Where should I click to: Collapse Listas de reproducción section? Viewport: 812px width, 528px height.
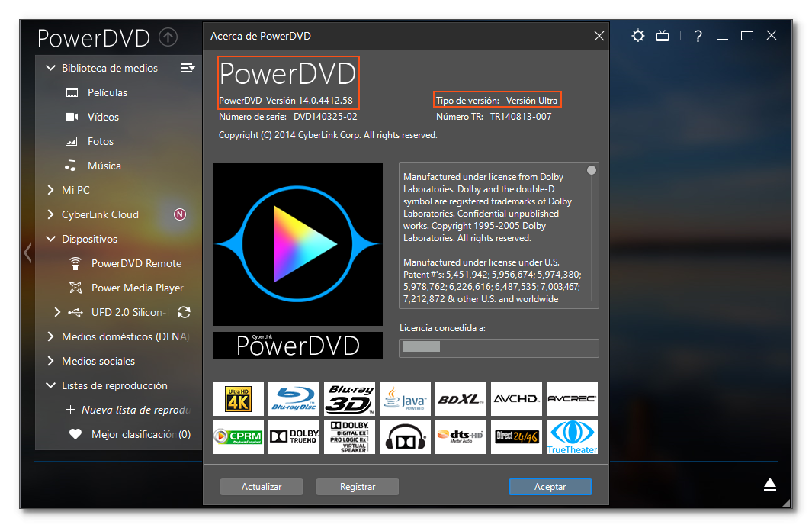pyautogui.click(x=50, y=385)
